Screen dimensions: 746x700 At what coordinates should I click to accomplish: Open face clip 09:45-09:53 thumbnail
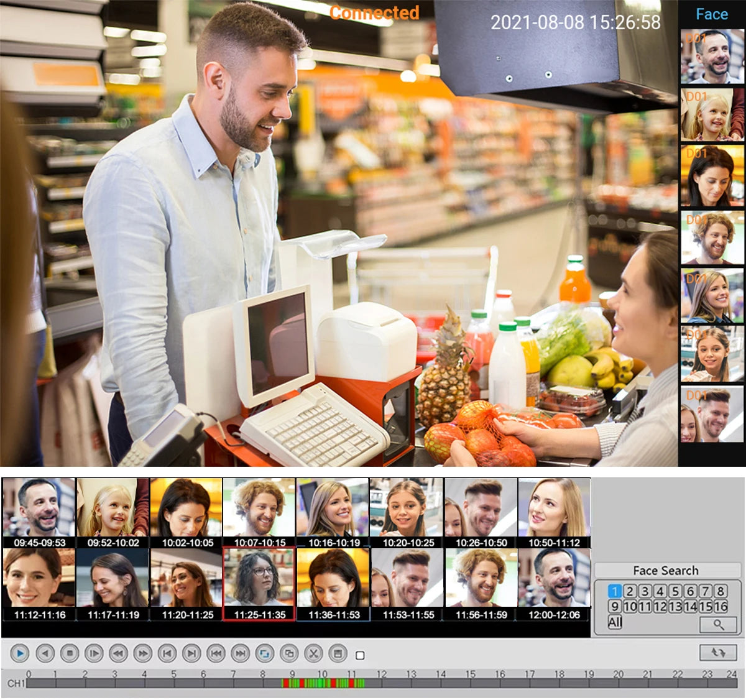pyautogui.click(x=39, y=513)
